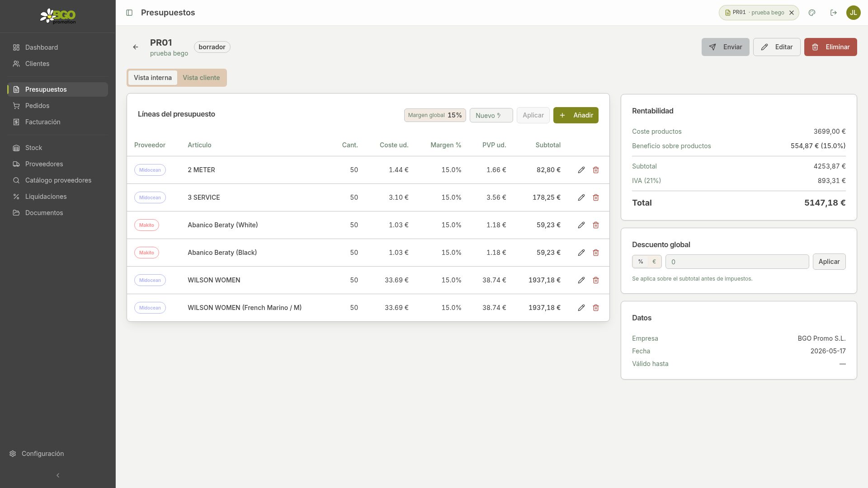
Task: Delete the 3 SERVICE line
Action: 596,197
